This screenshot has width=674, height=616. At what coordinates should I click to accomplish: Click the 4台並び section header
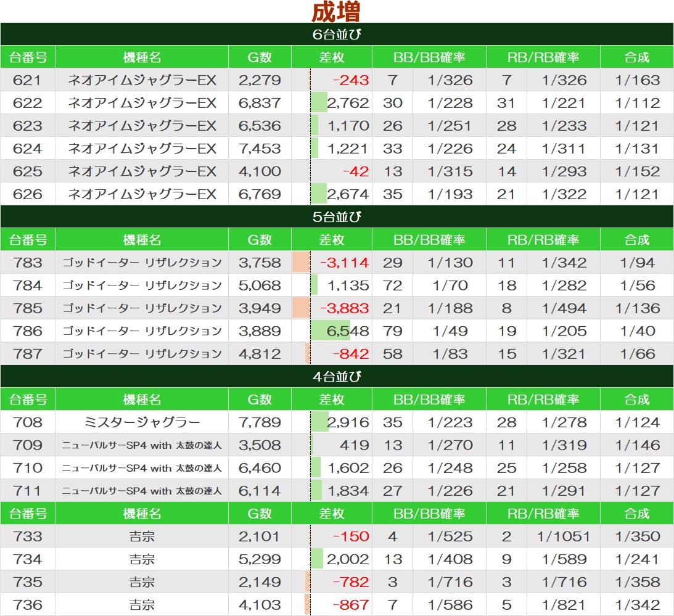point(337,377)
